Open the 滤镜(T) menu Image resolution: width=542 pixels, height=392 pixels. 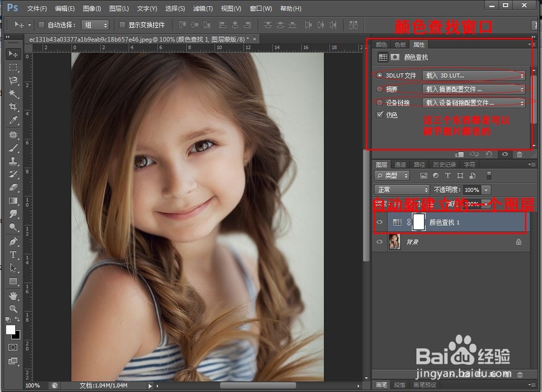203,8
